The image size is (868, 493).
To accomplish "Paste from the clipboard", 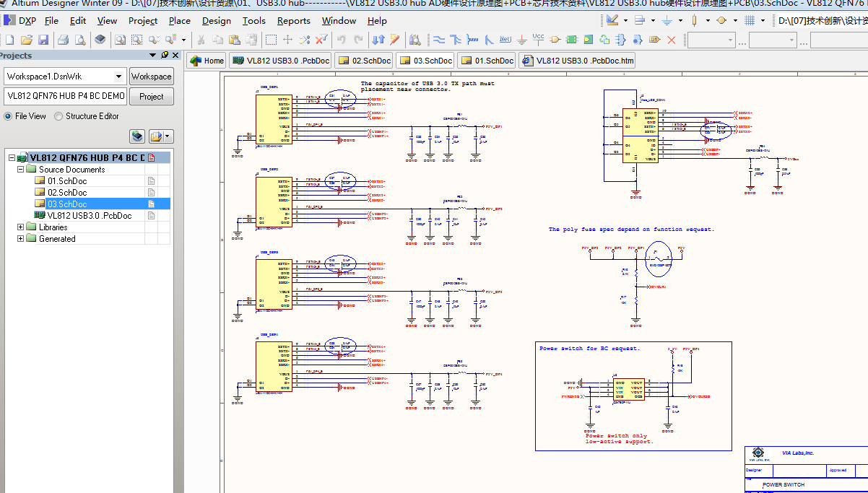I will click(x=235, y=40).
